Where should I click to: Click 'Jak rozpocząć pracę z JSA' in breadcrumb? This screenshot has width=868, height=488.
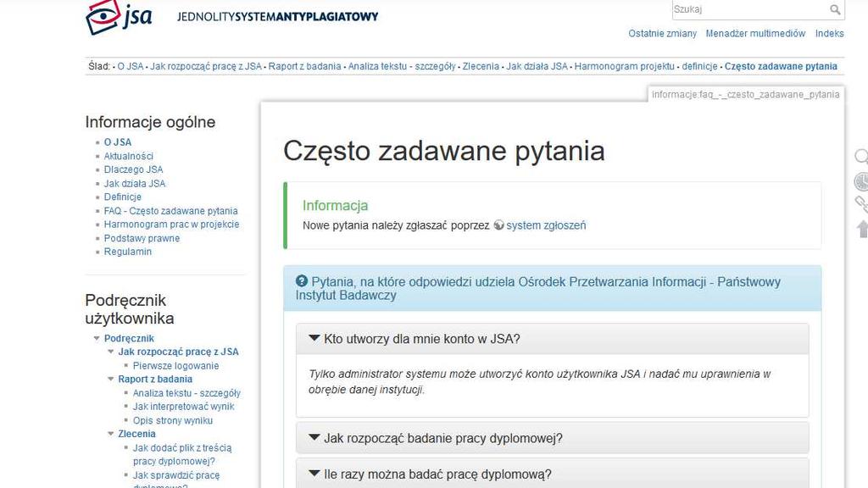pos(206,66)
